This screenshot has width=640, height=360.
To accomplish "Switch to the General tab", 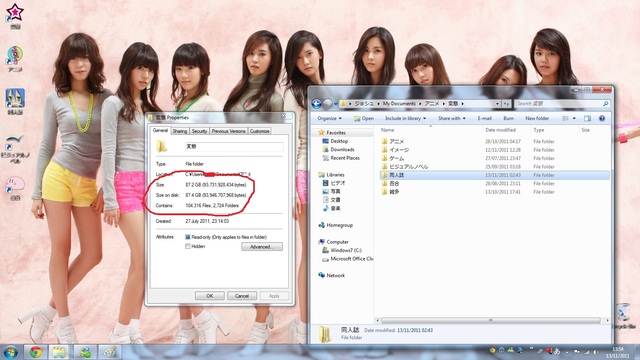I will [160, 130].
